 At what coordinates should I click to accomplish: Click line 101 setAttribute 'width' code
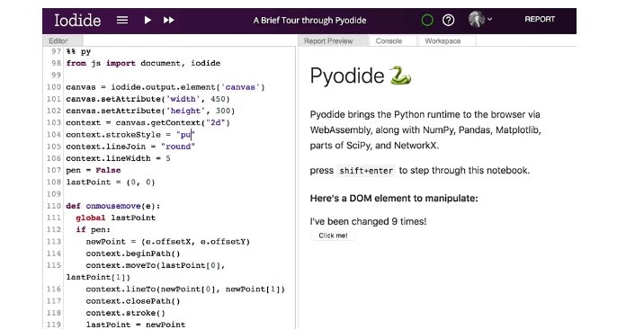click(148, 99)
